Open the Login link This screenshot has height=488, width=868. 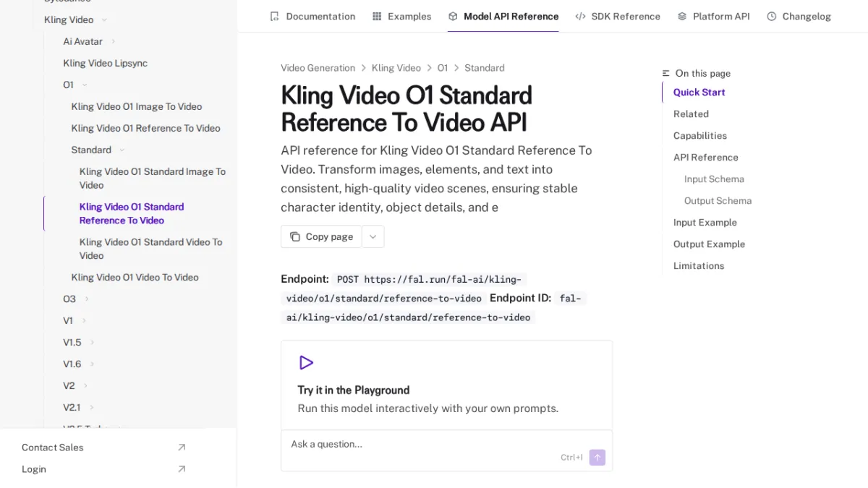tap(33, 469)
